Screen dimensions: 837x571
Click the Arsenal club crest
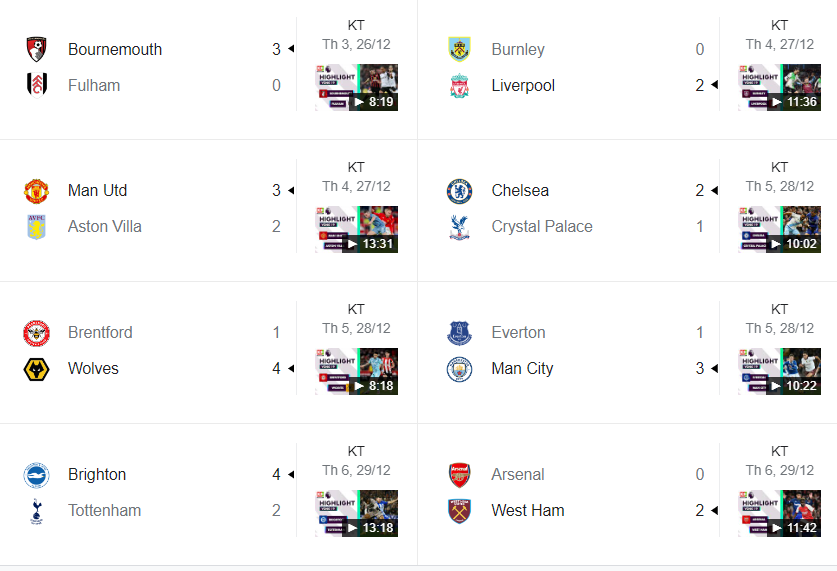pyautogui.click(x=460, y=474)
